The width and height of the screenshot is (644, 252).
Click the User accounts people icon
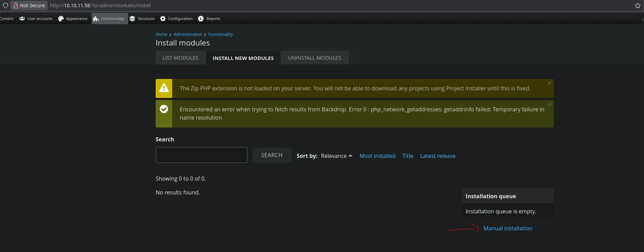[22, 19]
